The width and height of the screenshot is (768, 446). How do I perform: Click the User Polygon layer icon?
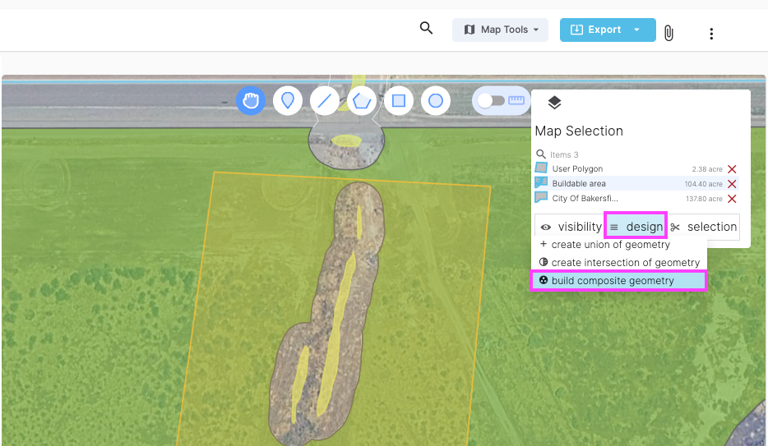click(x=541, y=168)
